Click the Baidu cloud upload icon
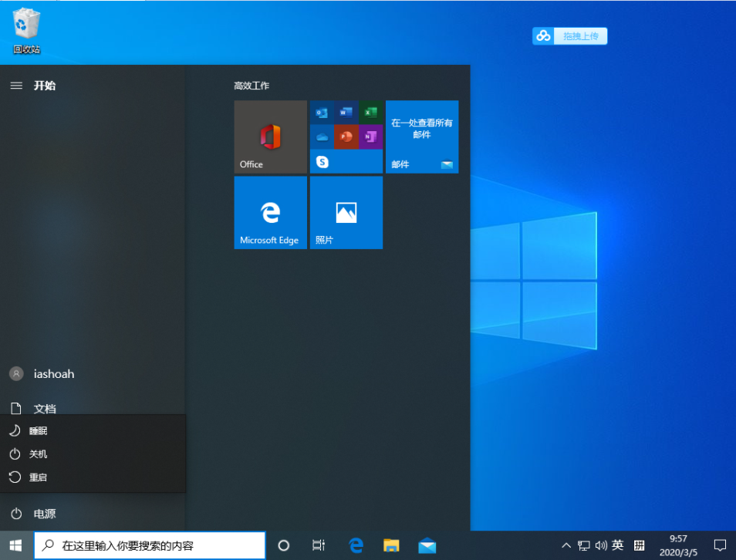The height and width of the screenshot is (560, 736). tap(543, 36)
